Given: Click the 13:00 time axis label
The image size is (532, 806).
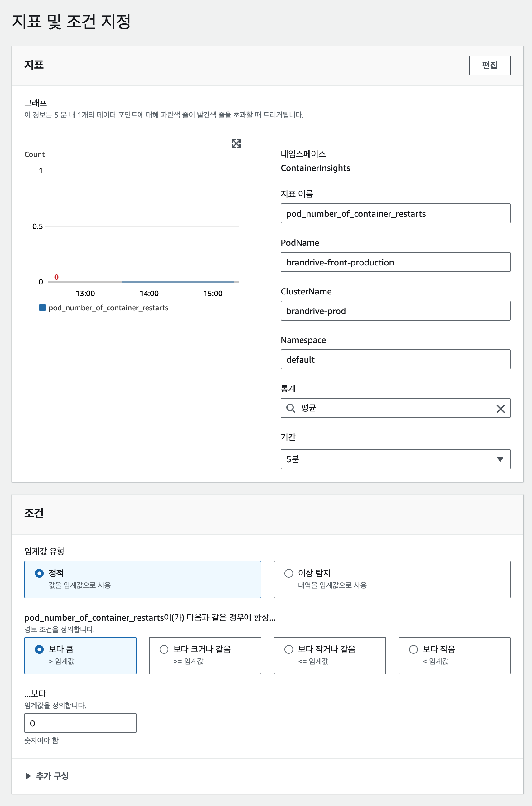Looking at the screenshot, I should tap(85, 293).
